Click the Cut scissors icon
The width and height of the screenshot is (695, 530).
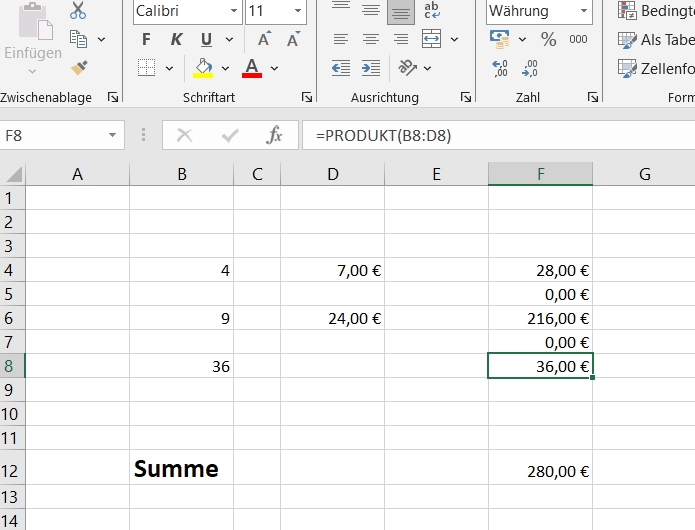[x=78, y=10]
